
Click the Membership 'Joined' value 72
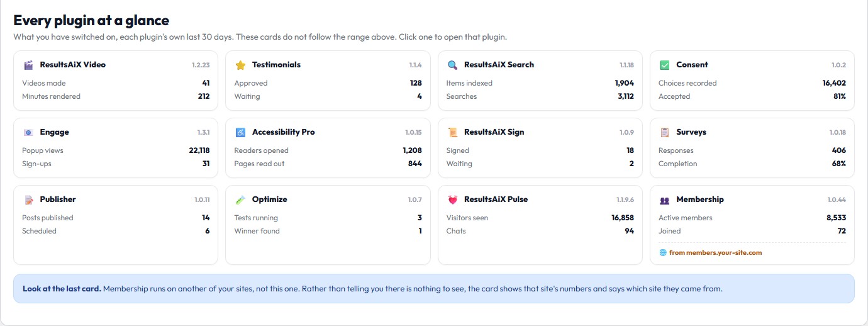pyautogui.click(x=842, y=231)
